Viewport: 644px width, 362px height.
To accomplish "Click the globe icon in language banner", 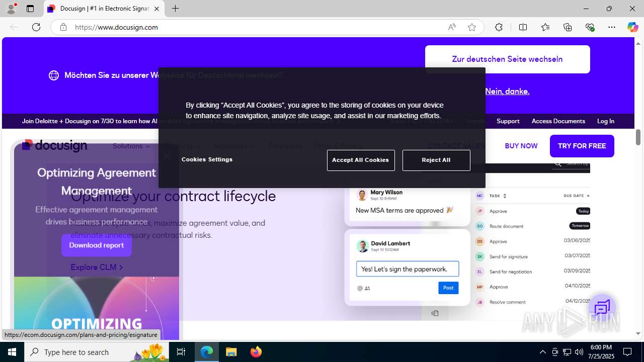I will (x=54, y=75).
